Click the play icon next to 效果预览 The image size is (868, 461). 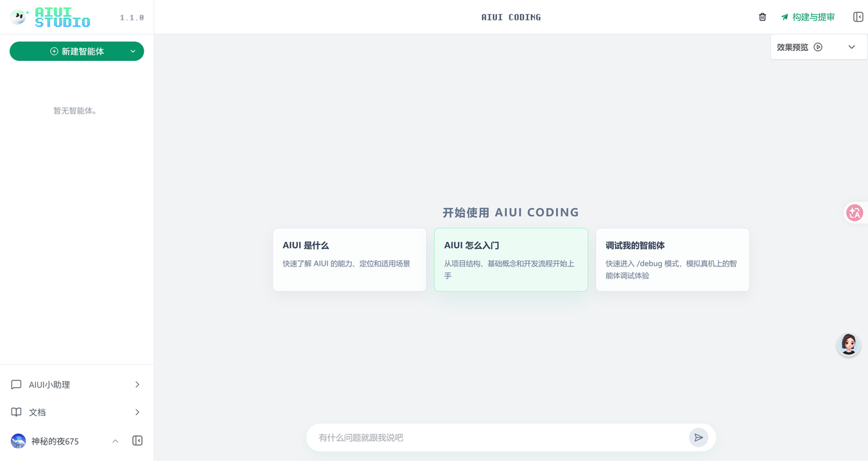point(818,47)
